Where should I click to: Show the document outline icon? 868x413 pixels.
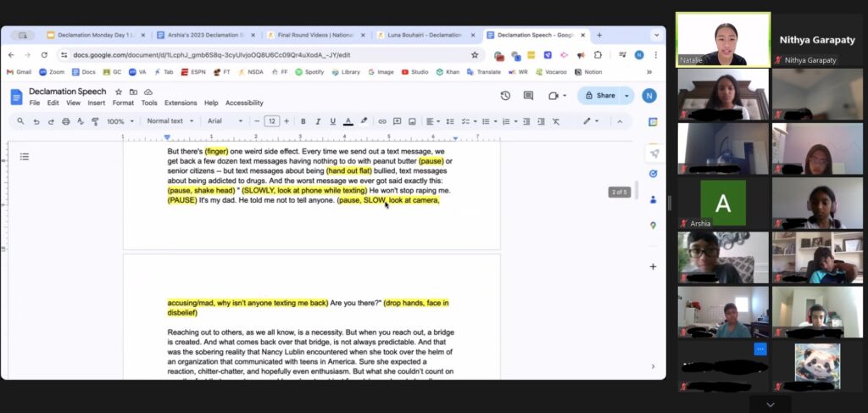click(x=25, y=156)
